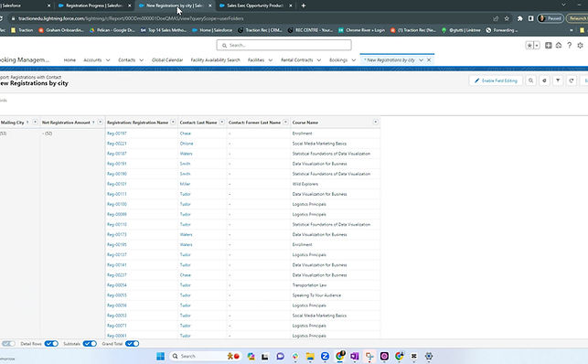
Task: Open the Setup gear icon
Action: [x=580, y=46]
